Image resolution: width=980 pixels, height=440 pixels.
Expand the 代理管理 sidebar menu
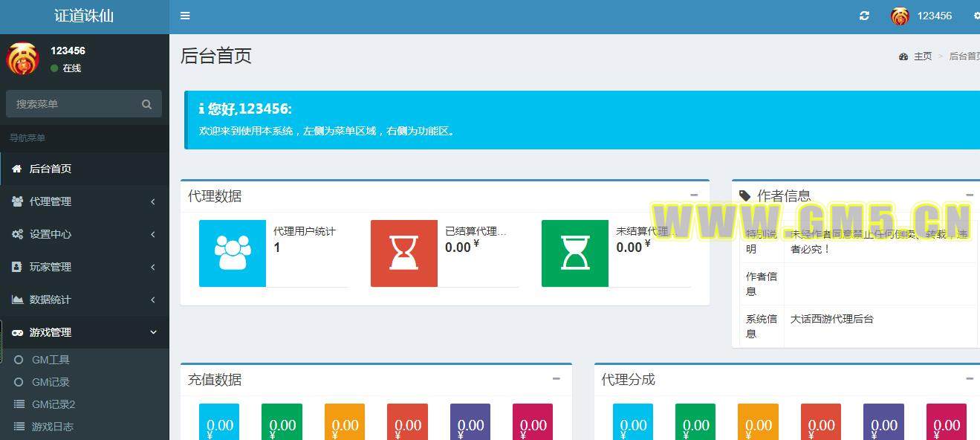pos(84,201)
